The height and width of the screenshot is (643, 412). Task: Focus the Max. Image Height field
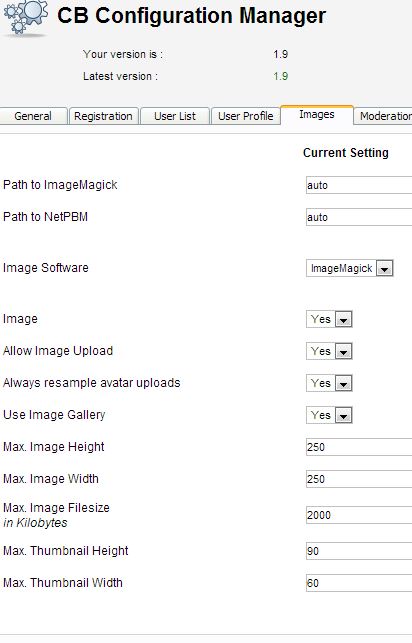coord(359,447)
